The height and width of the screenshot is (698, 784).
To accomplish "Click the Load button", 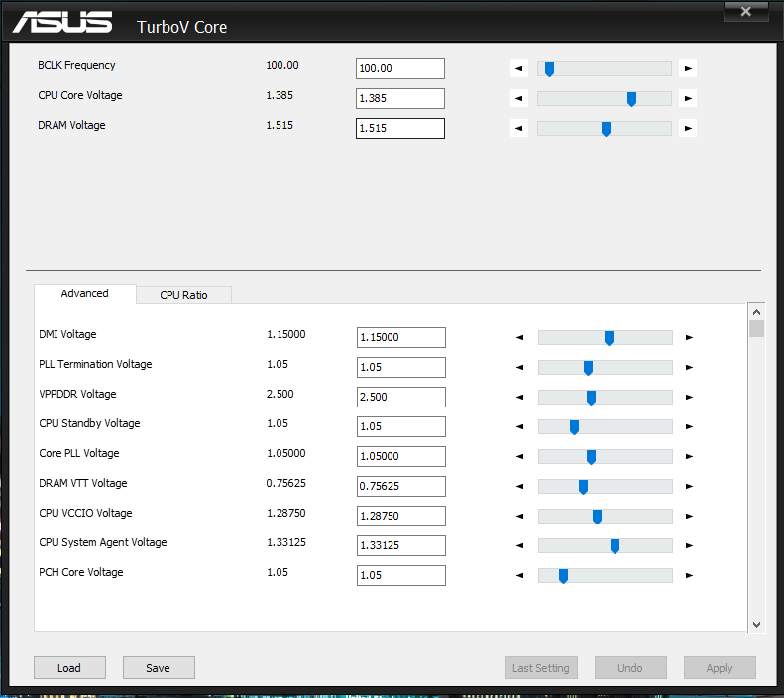I will click(x=69, y=668).
